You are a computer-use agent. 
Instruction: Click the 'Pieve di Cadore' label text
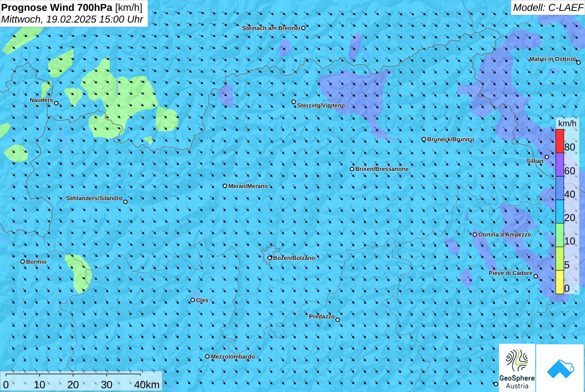511,273
